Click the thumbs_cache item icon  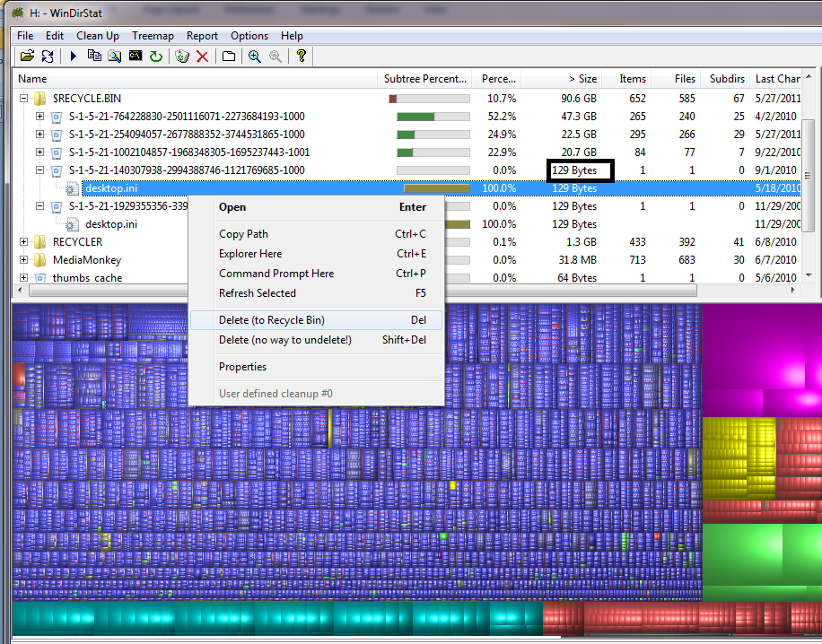tap(40, 278)
